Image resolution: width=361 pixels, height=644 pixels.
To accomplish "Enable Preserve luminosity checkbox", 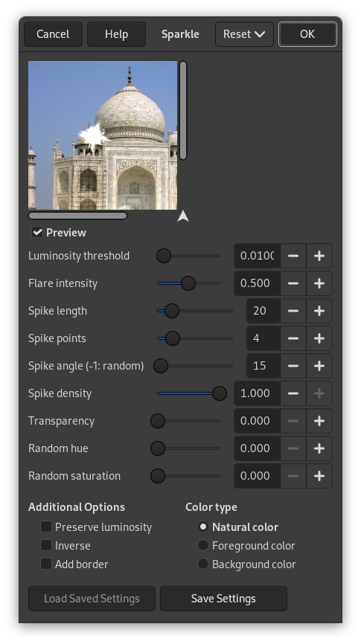I will coord(46,527).
